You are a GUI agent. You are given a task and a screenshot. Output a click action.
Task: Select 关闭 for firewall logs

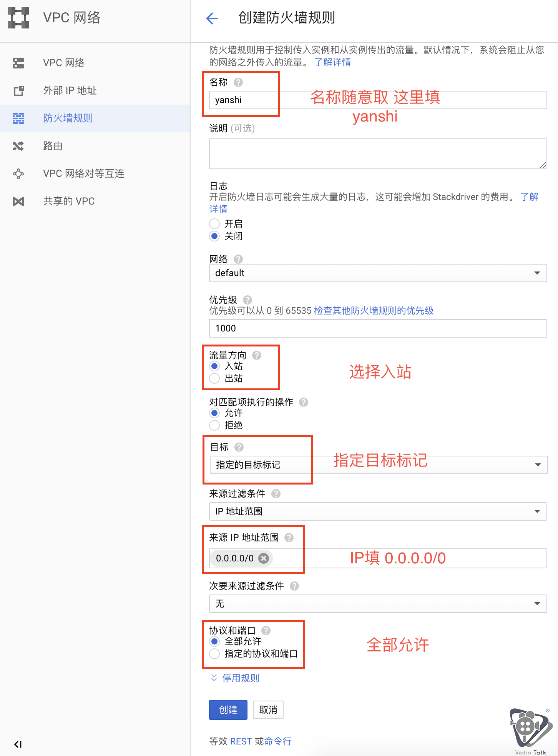214,236
